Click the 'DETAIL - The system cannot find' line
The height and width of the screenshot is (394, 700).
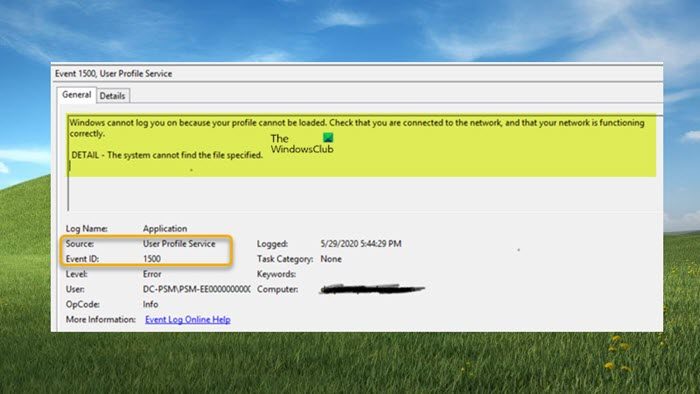tap(167, 155)
